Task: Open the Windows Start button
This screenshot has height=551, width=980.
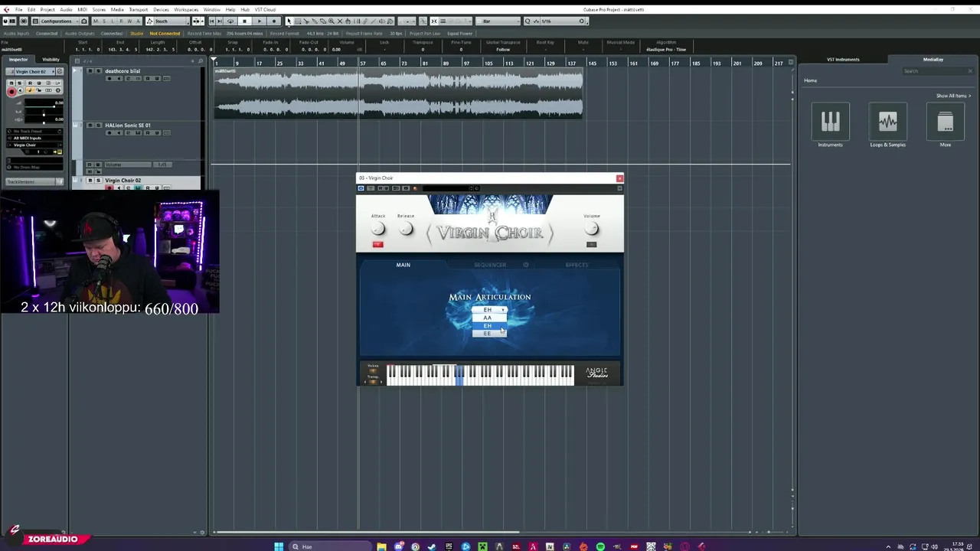Action: tap(279, 546)
